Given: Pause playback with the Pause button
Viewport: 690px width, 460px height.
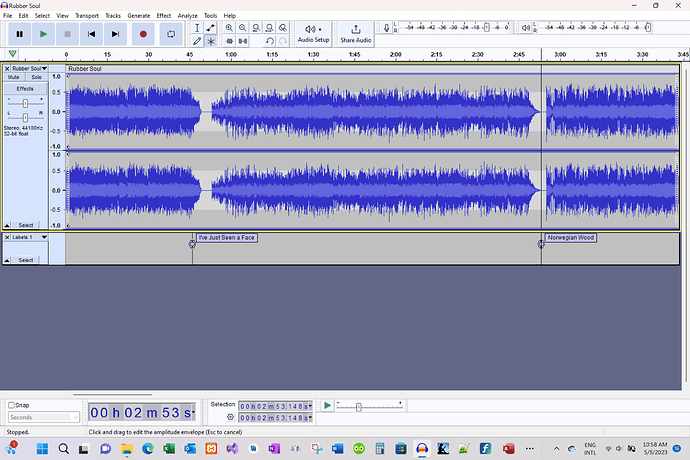Looking at the screenshot, I should (19, 34).
